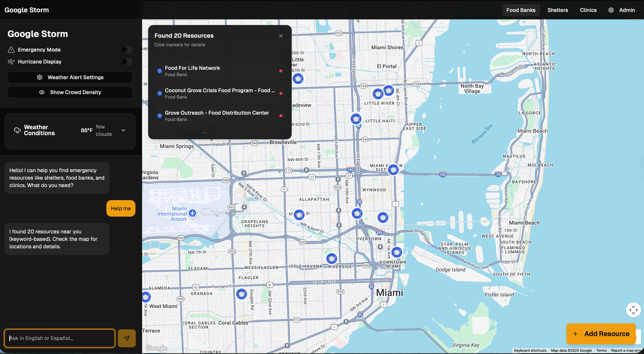Click the food bank marker in Little Haiti
This screenshot has width=644, height=354.
pyautogui.click(x=356, y=119)
